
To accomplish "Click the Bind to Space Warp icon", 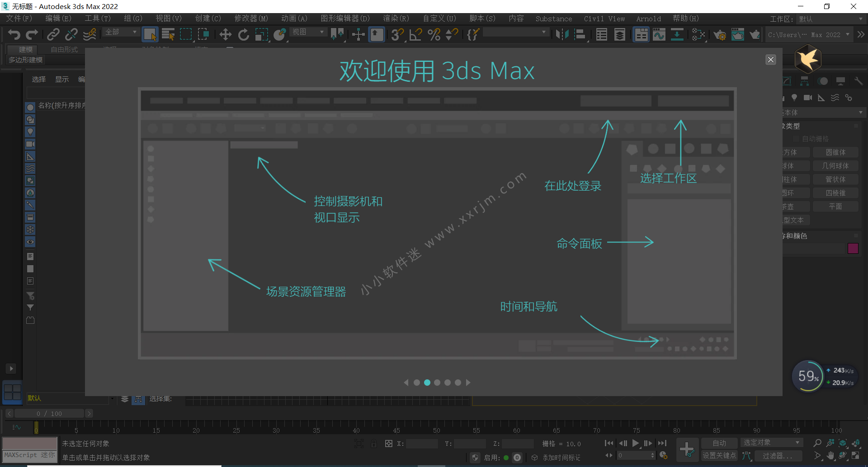I will click(90, 34).
